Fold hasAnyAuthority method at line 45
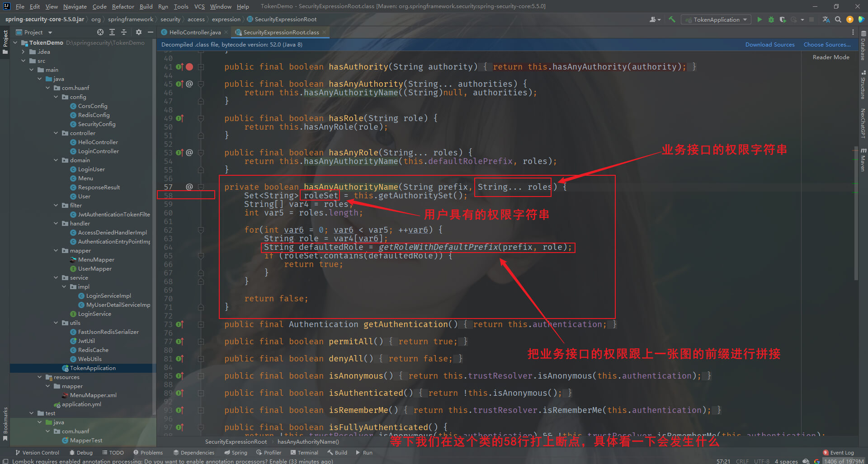 (201, 84)
